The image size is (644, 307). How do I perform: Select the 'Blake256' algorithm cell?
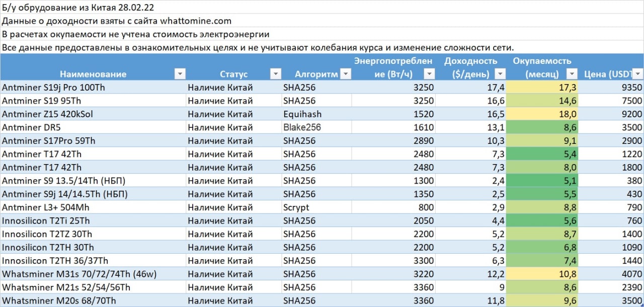coord(316,127)
